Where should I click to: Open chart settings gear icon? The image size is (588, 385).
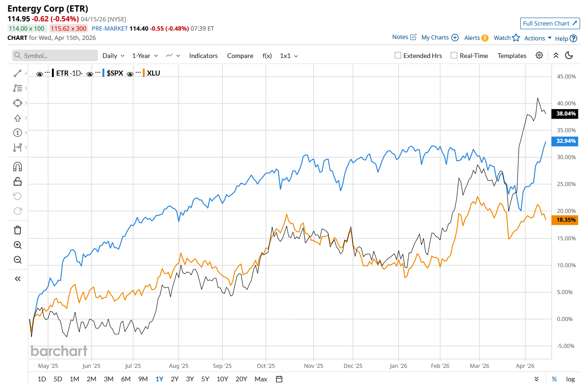pyautogui.click(x=539, y=55)
